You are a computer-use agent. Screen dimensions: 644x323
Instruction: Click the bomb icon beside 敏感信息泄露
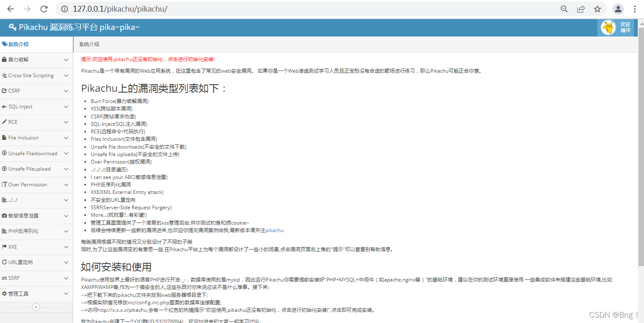tap(5, 216)
